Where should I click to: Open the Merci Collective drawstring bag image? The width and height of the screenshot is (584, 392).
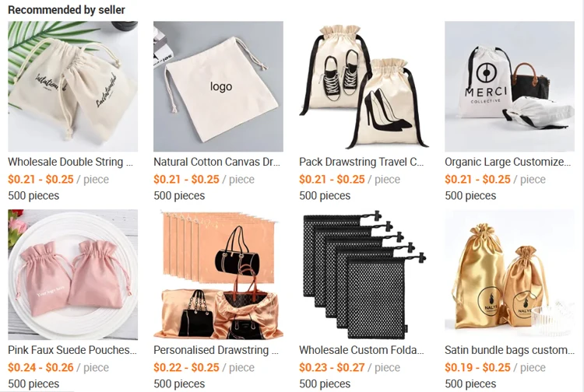[x=509, y=86]
